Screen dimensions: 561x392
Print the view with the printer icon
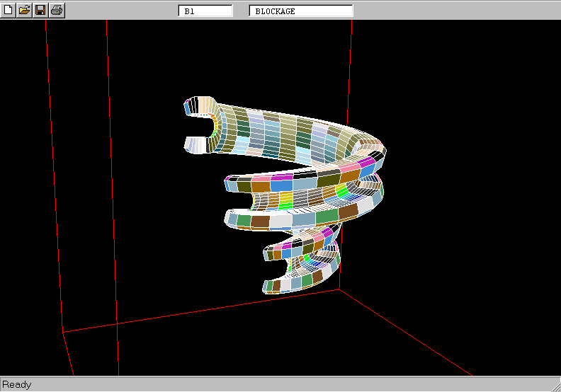pos(57,10)
